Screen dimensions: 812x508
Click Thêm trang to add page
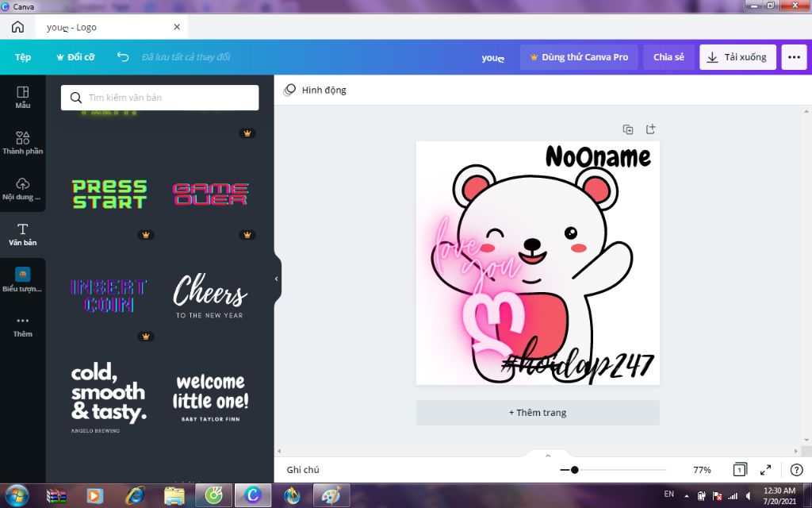(x=538, y=413)
